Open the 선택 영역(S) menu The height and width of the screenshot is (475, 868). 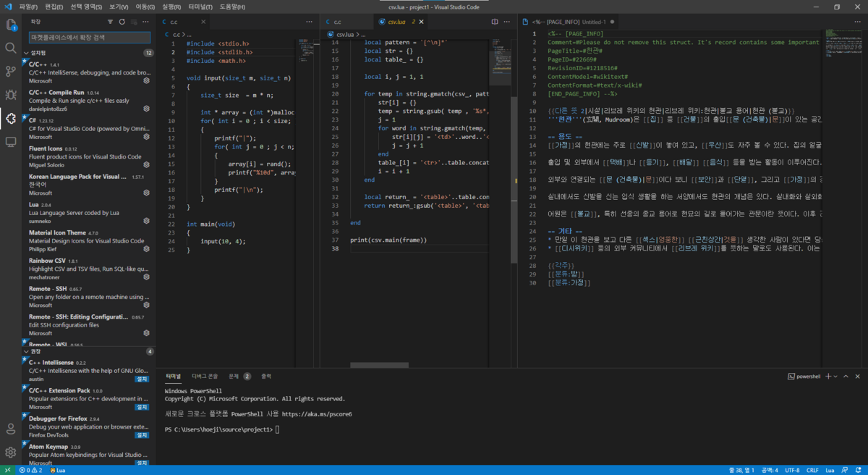pos(86,7)
